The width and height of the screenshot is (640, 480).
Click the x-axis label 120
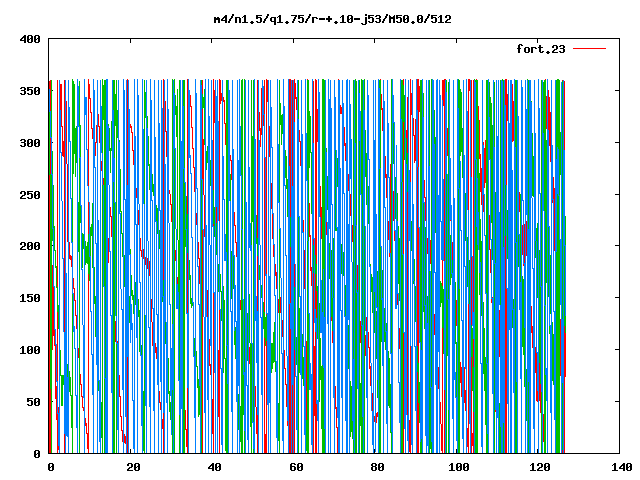540,467
